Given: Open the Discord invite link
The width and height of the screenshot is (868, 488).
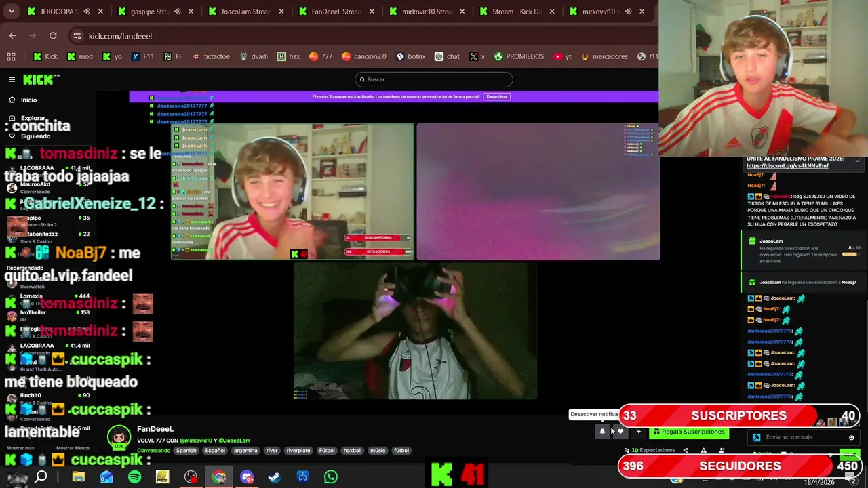Looking at the screenshot, I should [787, 166].
